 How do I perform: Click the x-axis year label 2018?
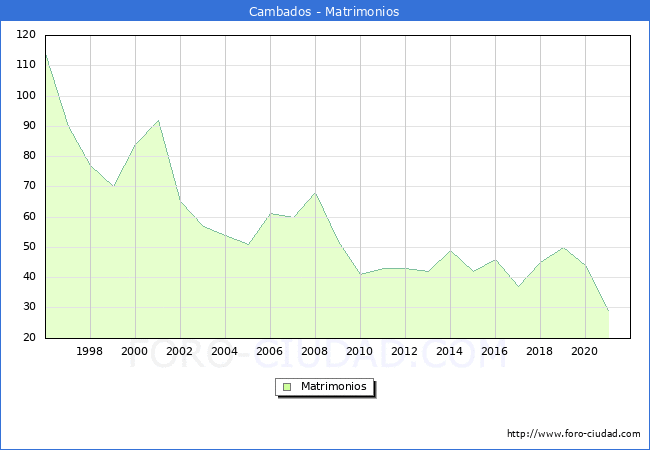pyautogui.click(x=539, y=351)
